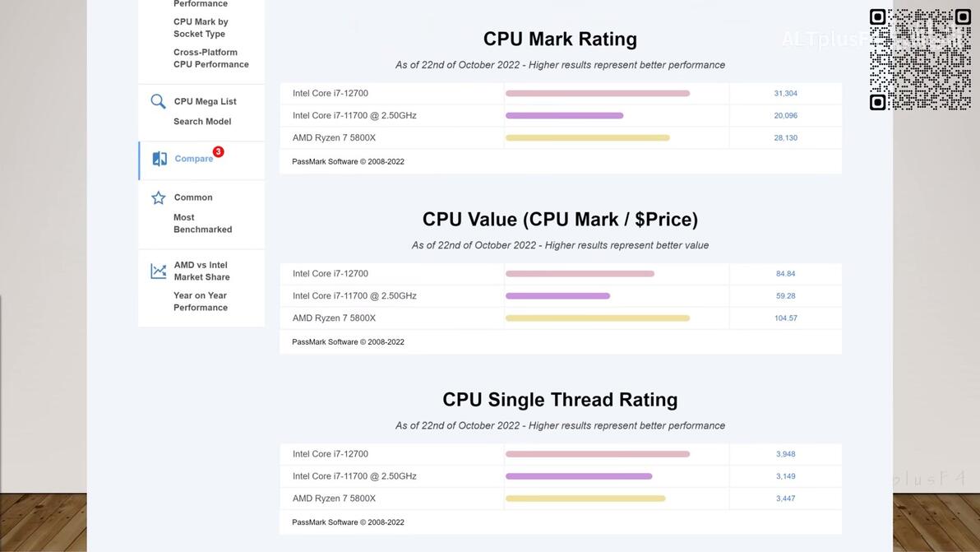Click the CPU Mega List magnifier icon
Screen dimensions: 980x552
click(x=158, y=102)
